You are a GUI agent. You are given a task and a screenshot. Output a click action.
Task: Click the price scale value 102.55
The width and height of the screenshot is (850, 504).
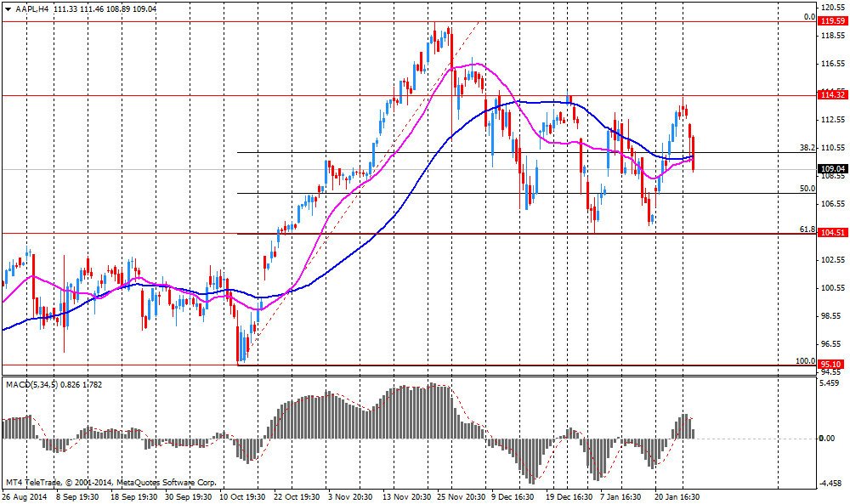(x=833, y=260)
